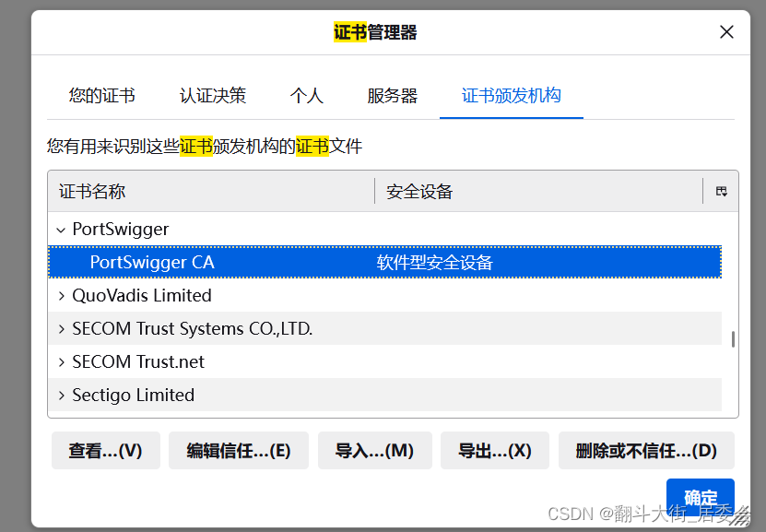Viewport: 766px width, 532px height.
Task: Open the 个人 tab
Action: point(306,95)
